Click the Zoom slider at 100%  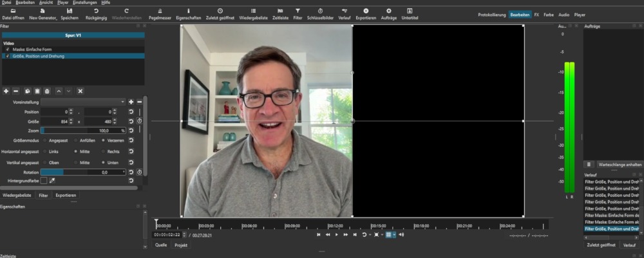pyautogui.click(x=83, y=130)
